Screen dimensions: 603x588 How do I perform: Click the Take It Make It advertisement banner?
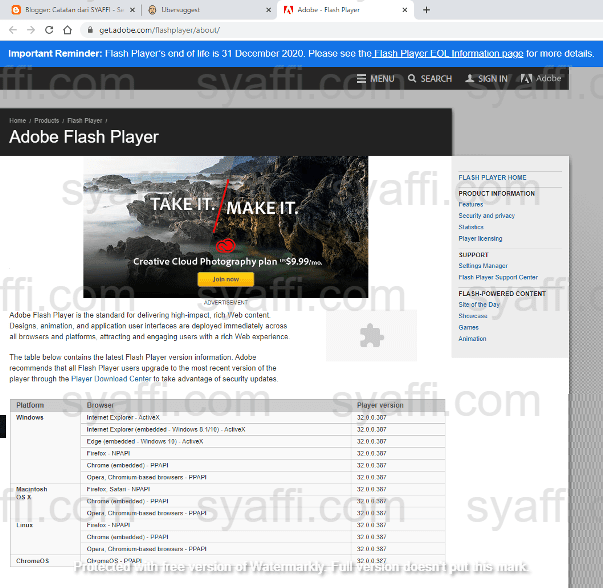point(226,227)
